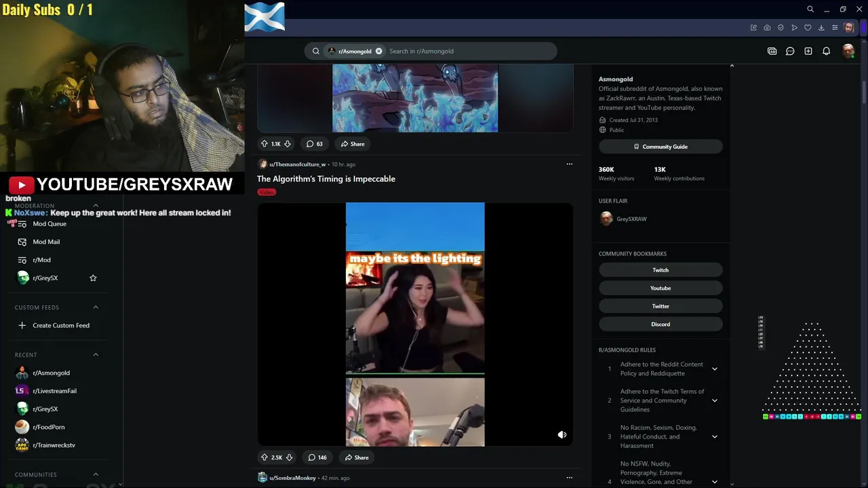Take a snapshot with the camera icon

(x=767, y=28)
